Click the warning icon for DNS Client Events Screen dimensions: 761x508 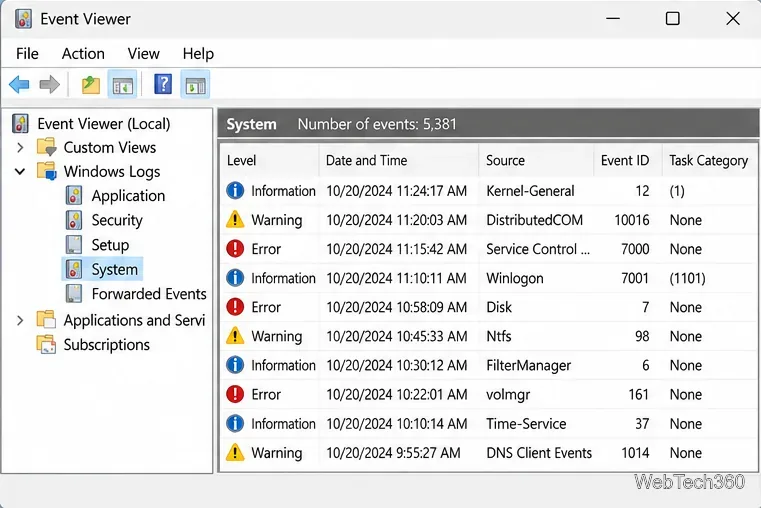[235, 452]
